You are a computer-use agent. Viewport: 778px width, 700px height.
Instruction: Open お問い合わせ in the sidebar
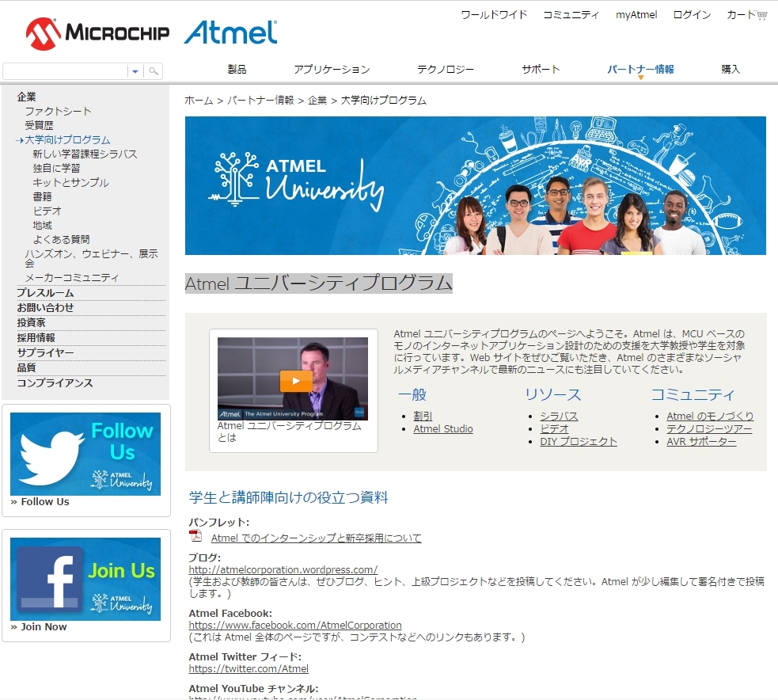coord(45,308)
